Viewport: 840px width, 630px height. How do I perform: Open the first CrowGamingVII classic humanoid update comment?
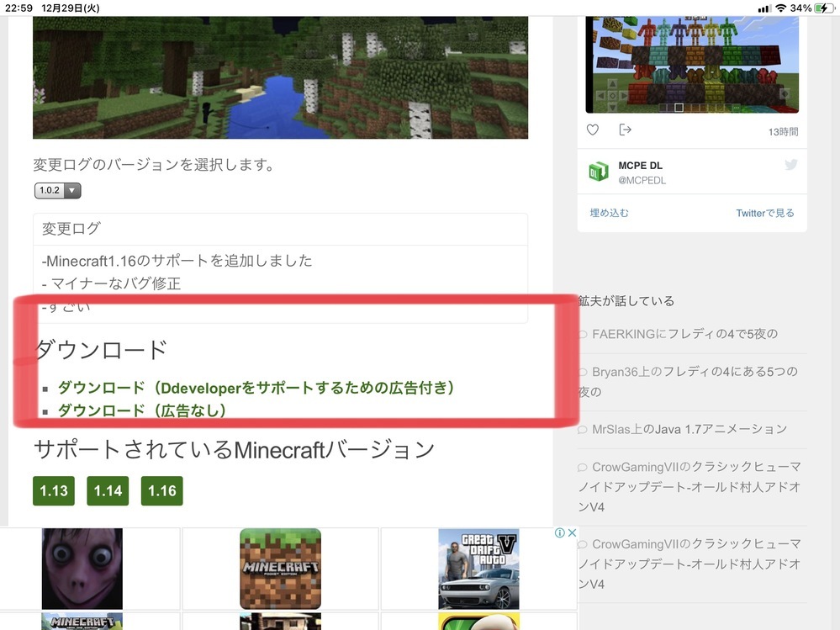689,486
